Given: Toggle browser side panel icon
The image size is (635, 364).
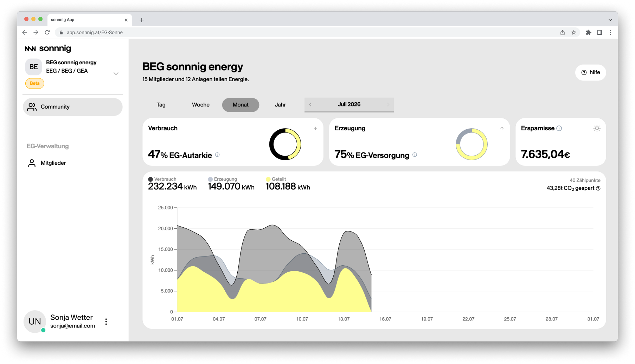Looking at the screenshot, I should coord(600,32).
